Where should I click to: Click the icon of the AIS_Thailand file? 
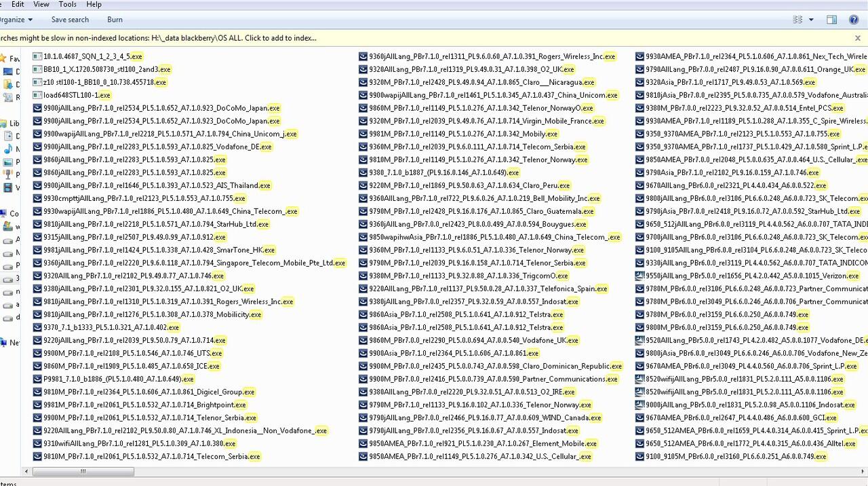[37, 185]
